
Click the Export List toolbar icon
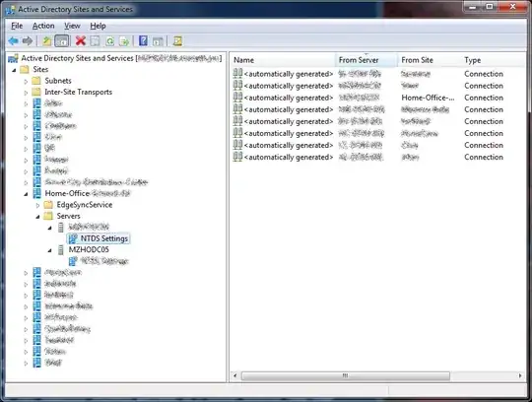(124, 41)
